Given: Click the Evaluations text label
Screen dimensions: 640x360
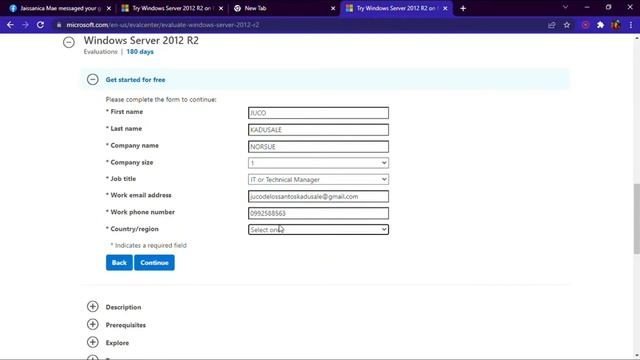Looking at the screenshot, I should pyautogui.click(x=100, y=52).
